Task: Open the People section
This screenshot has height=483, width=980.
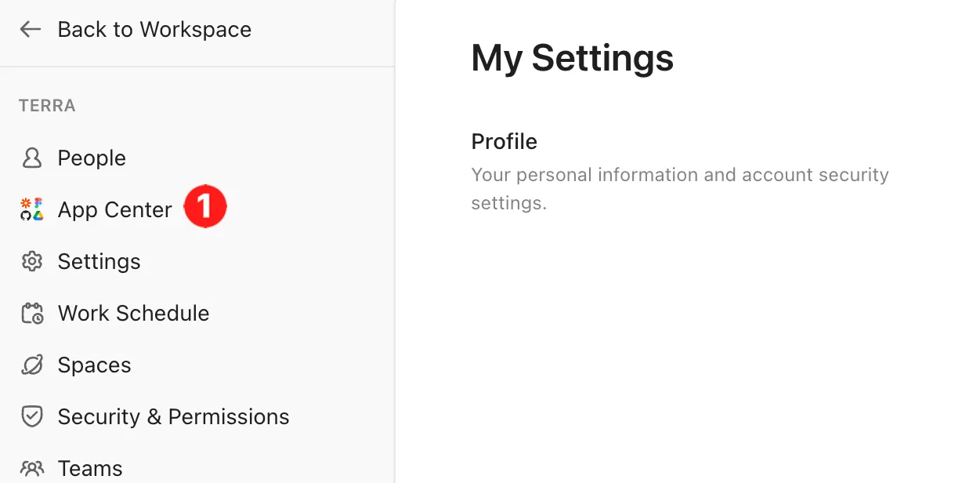Action: pyautogui.click(x=92, y=158)
